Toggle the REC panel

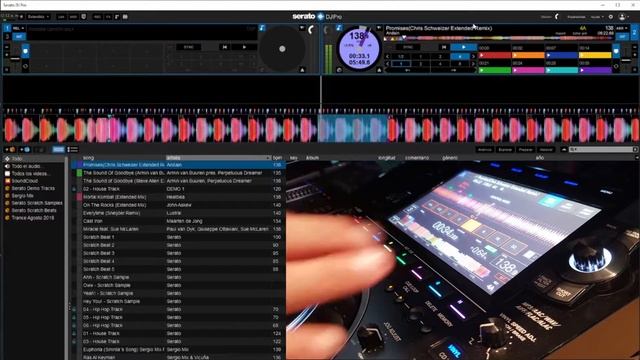tap(97, 17)
